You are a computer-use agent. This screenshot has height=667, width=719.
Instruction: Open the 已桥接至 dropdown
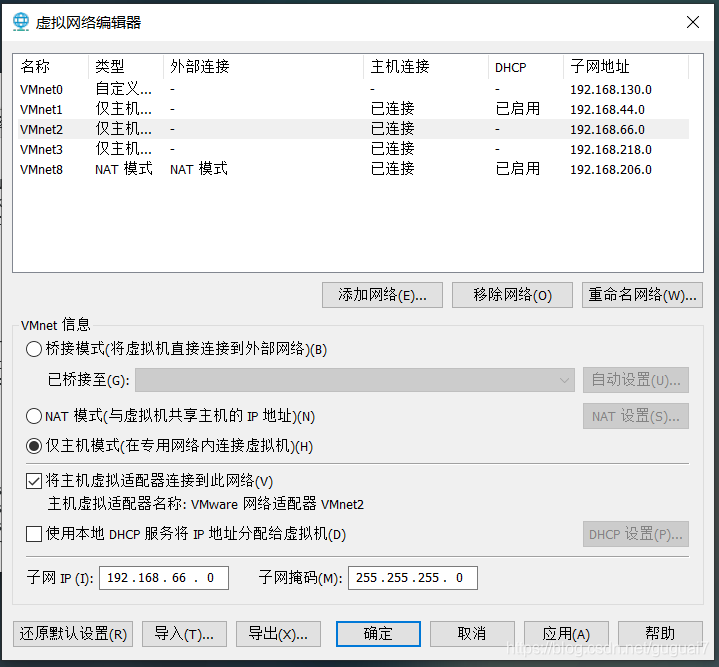(x=354, y=380)
